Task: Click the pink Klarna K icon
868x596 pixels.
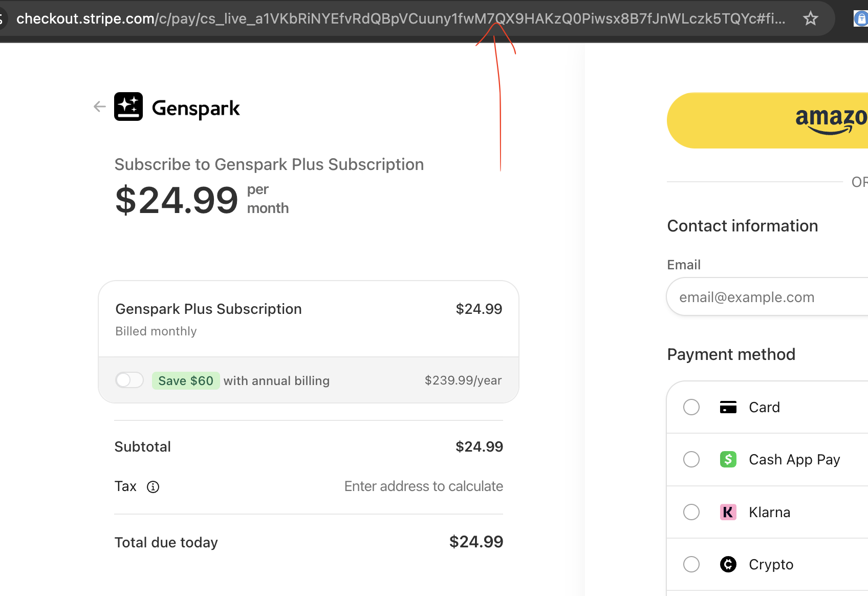Action: [728, 512]
